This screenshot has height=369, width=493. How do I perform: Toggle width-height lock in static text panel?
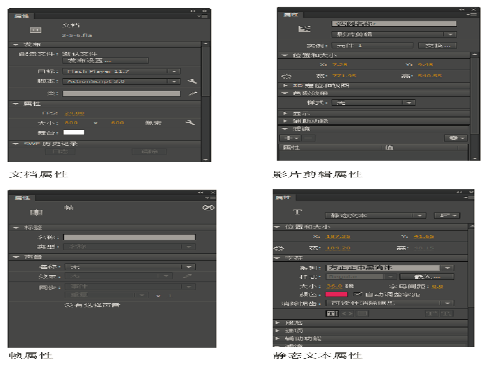279,248
